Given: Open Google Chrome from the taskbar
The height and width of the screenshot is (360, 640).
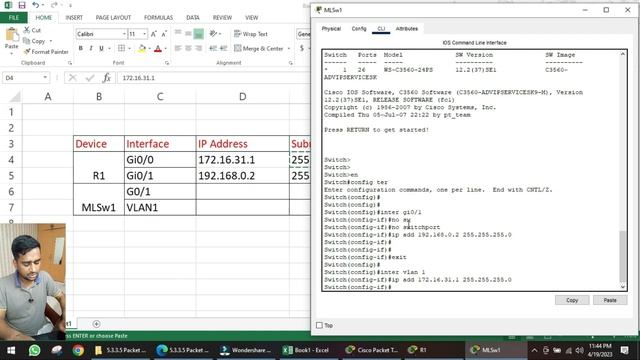Looking at the screenshot, I should 78,350.
